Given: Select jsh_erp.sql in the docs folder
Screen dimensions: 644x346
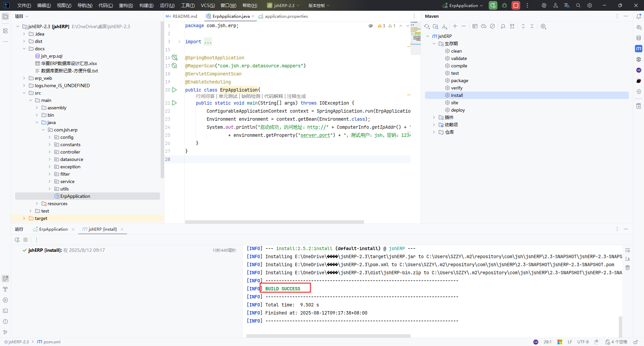Looking at the screenshot, I should tap(52, 56).
